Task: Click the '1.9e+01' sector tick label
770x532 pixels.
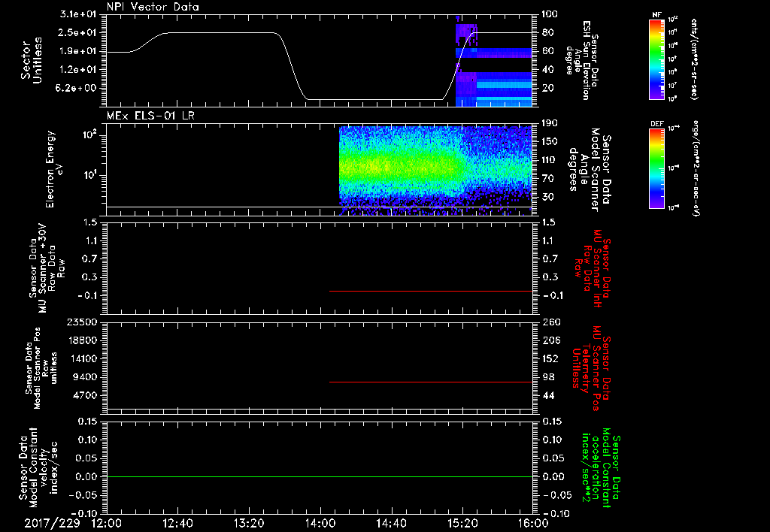Action: click(x=78, y=51)
